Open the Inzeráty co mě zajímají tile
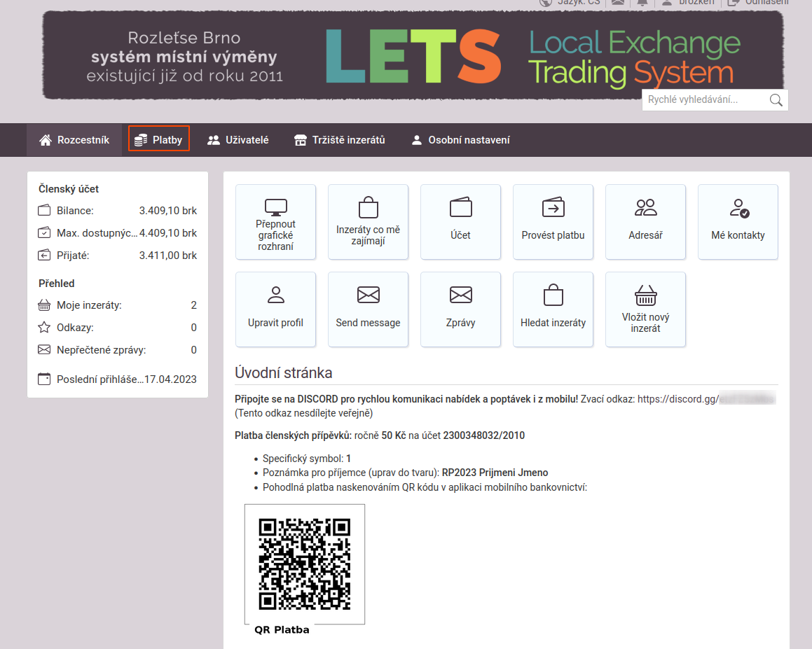The image size is (812, 649). pos(369,222)
